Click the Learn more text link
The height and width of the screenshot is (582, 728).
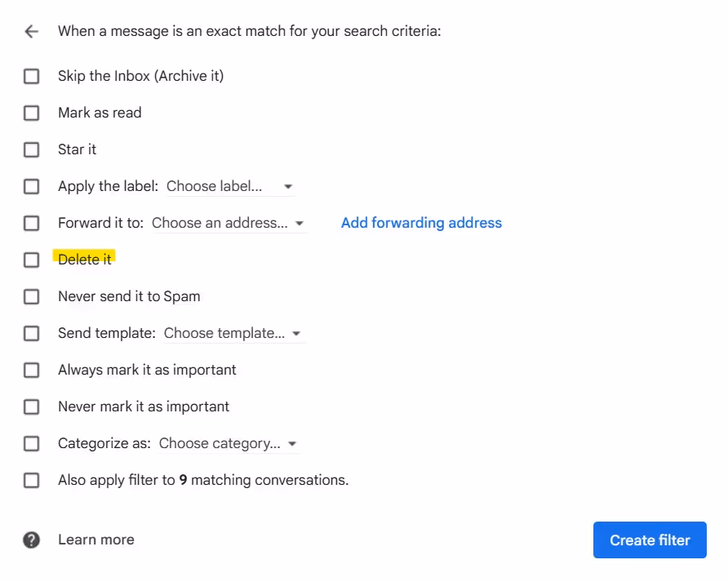(x=95, y=540)
